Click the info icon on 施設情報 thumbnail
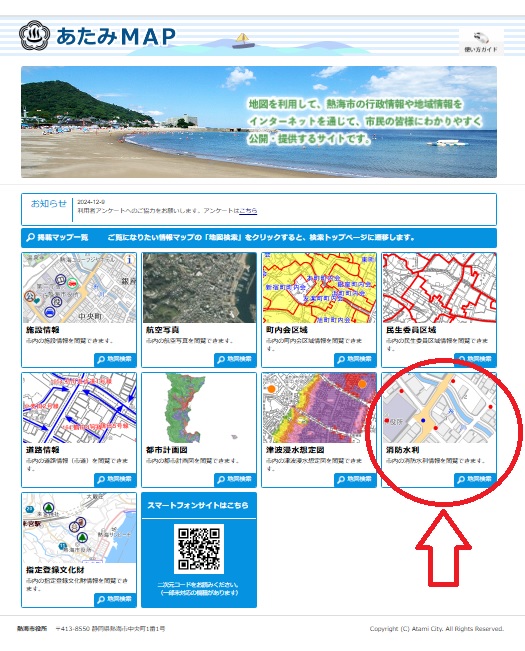Image resolution: width=525 pixels, height=651 pixels. coord(130,260)
